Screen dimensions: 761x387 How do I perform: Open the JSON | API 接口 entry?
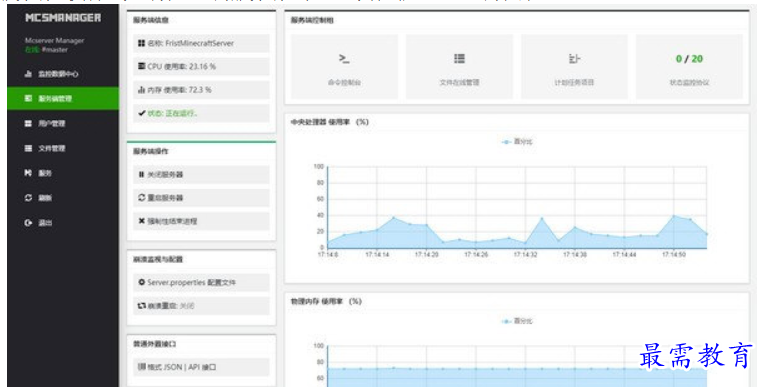(x=201, y=367)
